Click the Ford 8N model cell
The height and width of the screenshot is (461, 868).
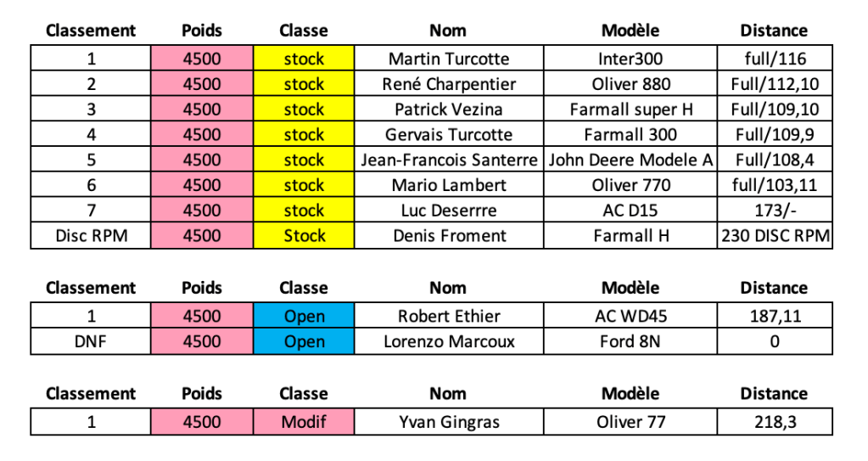[630, 342]
